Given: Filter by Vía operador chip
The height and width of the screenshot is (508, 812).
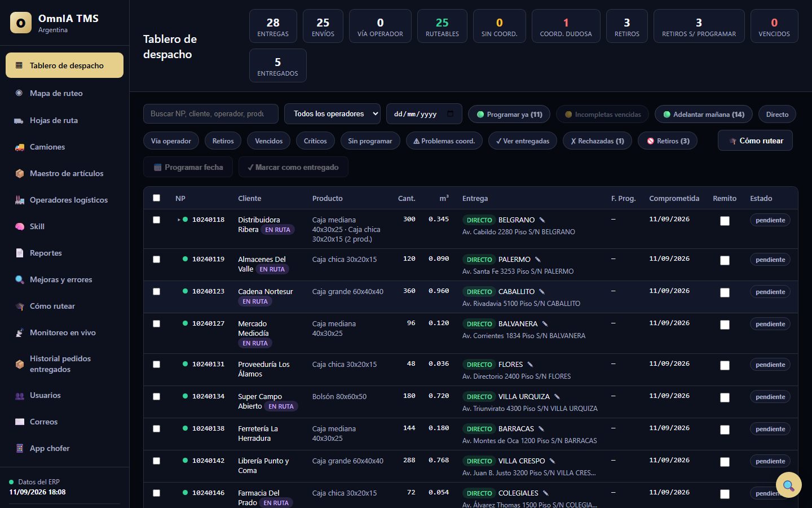Looking at the screenshot, I should [171, 141].
